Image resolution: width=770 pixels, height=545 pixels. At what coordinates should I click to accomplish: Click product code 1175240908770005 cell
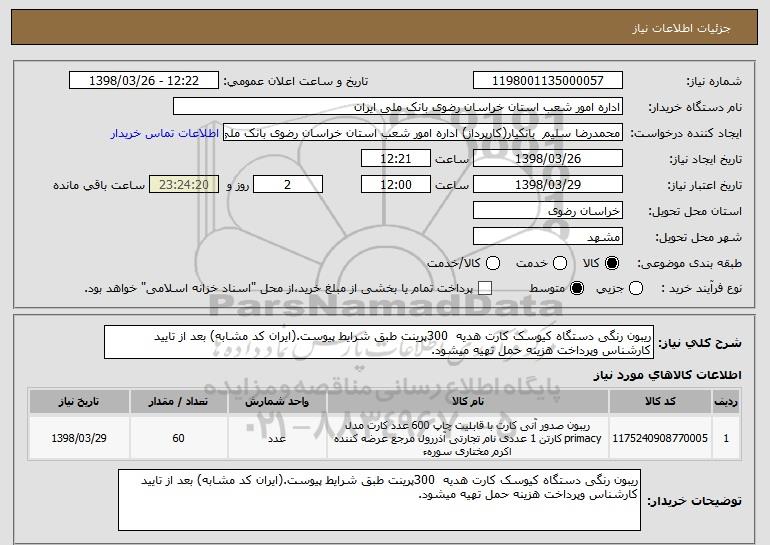pyautogui.click(x=660, y=438)
